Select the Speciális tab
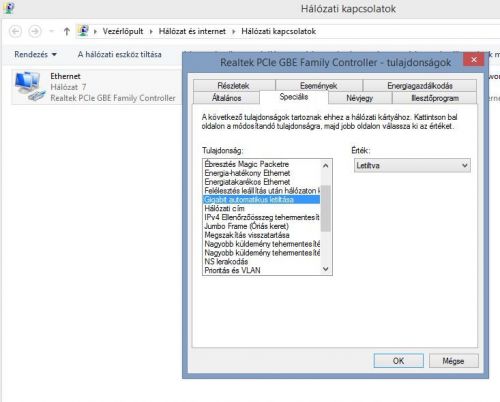This screenshot has height=402, width=500. (294, 97)
